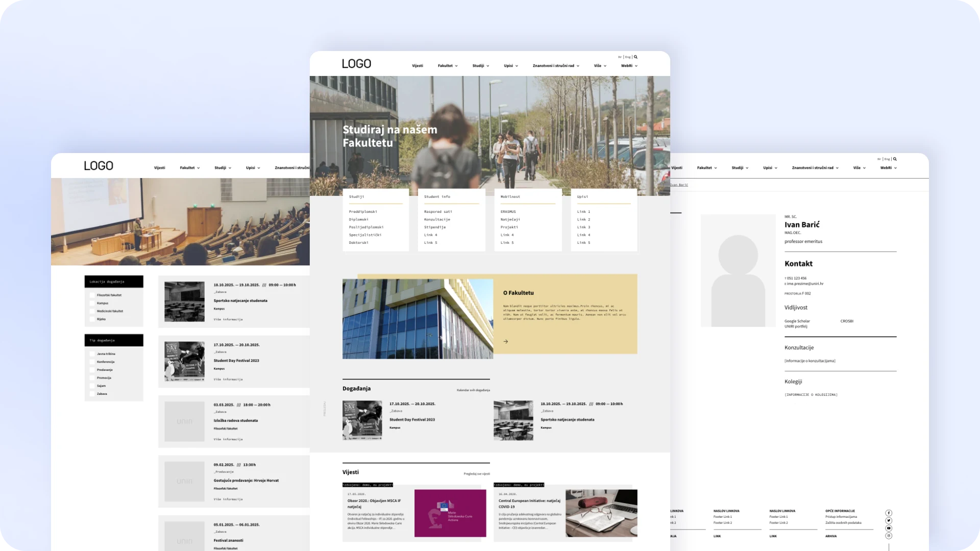Click the search magnifier icon in the header
The image size is (980, 551).
pos(635,57)
